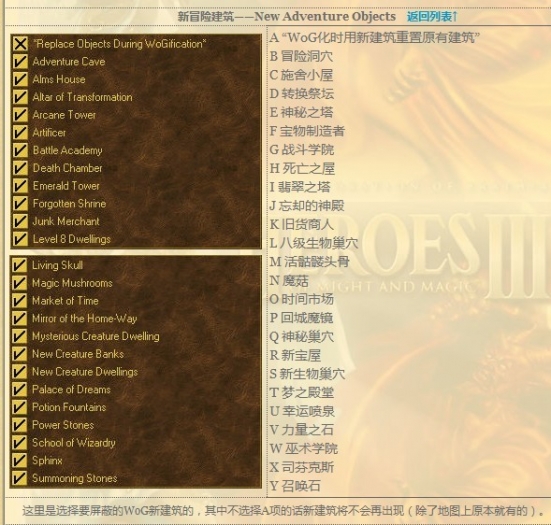Image resolution: width=551 pixels, height=525 pixels.
Task: Click the translation line H 死亡之屋
Action: tap(302, 169)
